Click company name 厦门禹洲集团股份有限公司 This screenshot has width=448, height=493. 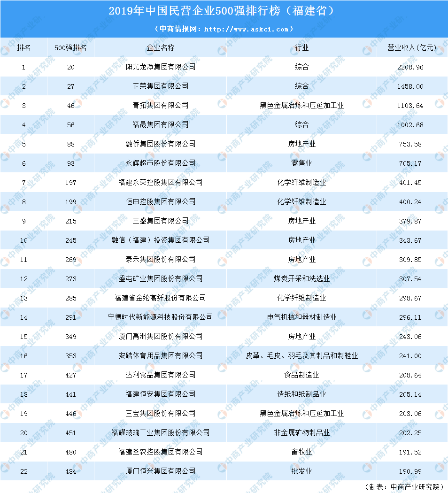tap(160, 337)
